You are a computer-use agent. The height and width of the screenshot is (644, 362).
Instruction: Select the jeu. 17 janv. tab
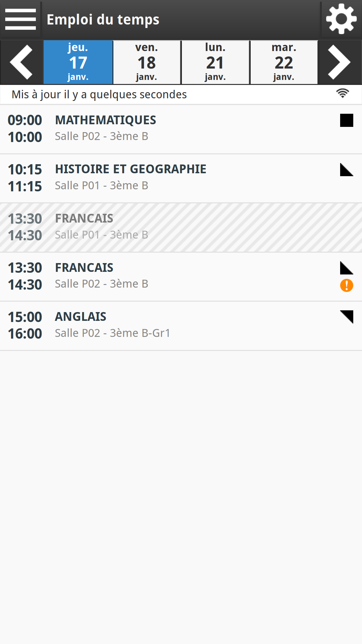click(78, 62)
